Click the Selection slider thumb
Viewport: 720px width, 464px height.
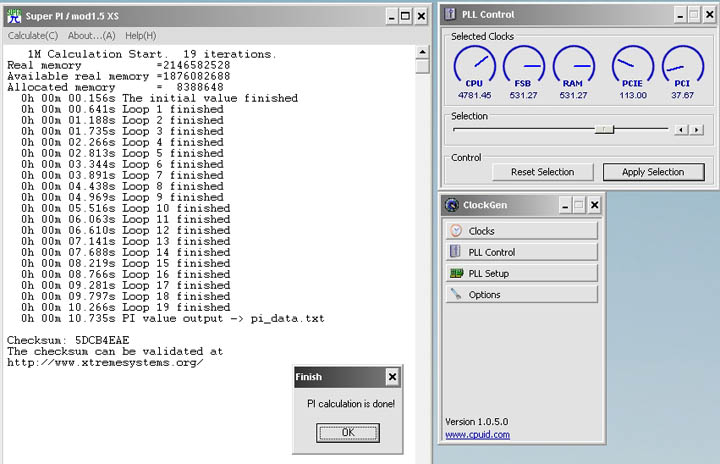[604, 130]
